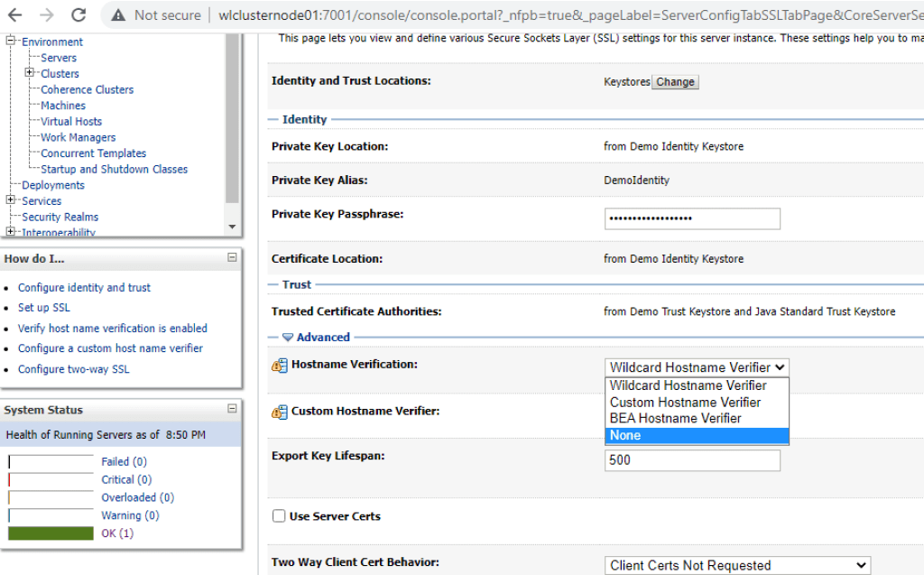Image resolution: width=924 pixels, height=575 pixels.
Task: Collapse the System Status panel
Action: pos(232,409)
